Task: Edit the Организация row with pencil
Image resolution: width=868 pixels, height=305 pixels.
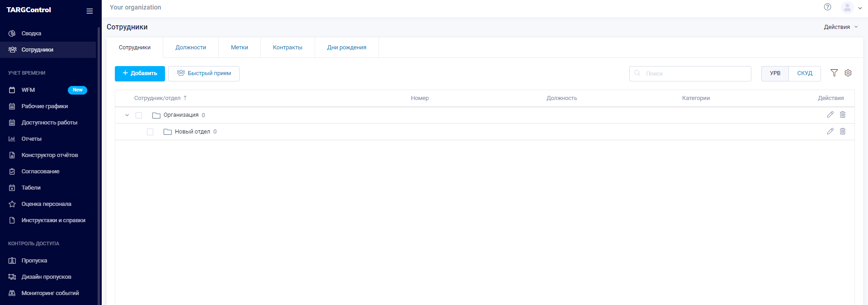Action: click(830, 114)
